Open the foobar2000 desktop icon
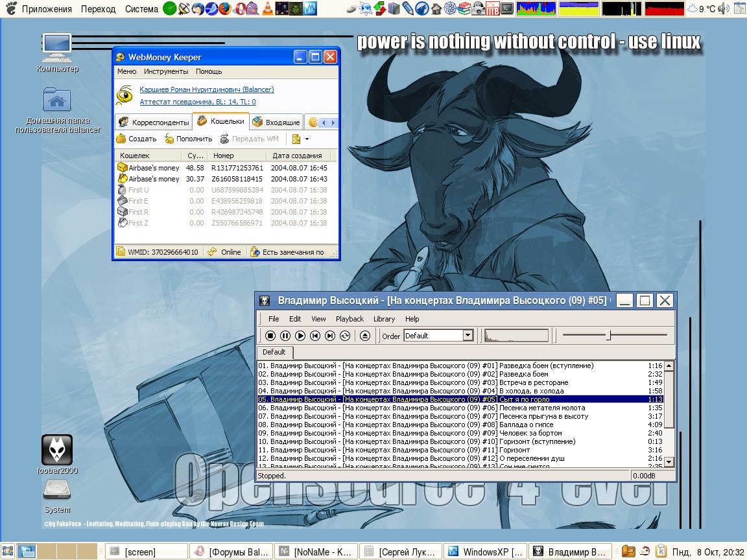 click(x=57, y=454)
